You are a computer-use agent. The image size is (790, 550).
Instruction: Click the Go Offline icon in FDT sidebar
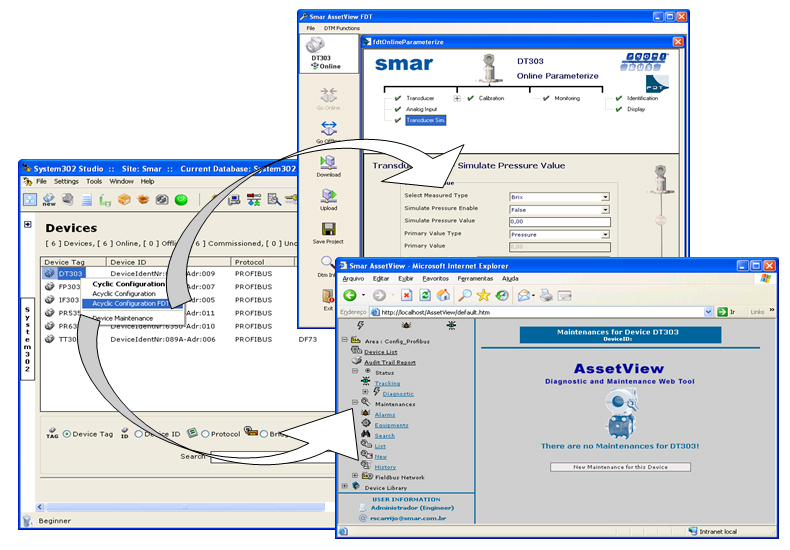pyautogui.click(x=328, y=128)
